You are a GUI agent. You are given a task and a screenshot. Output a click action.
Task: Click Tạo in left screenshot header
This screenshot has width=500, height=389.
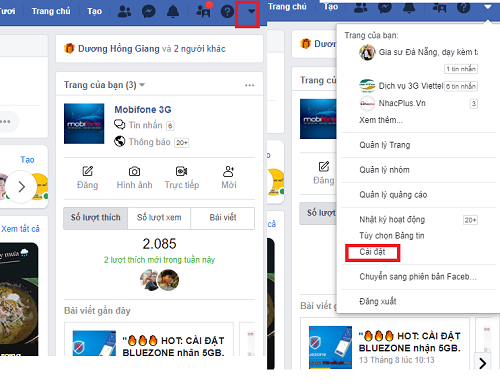tap(94, 11)
